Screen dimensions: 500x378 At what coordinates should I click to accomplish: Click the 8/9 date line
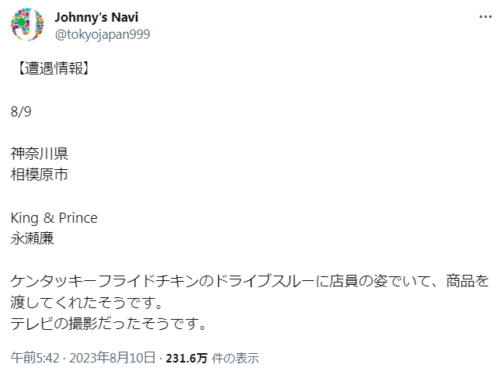tap(21, 111)
